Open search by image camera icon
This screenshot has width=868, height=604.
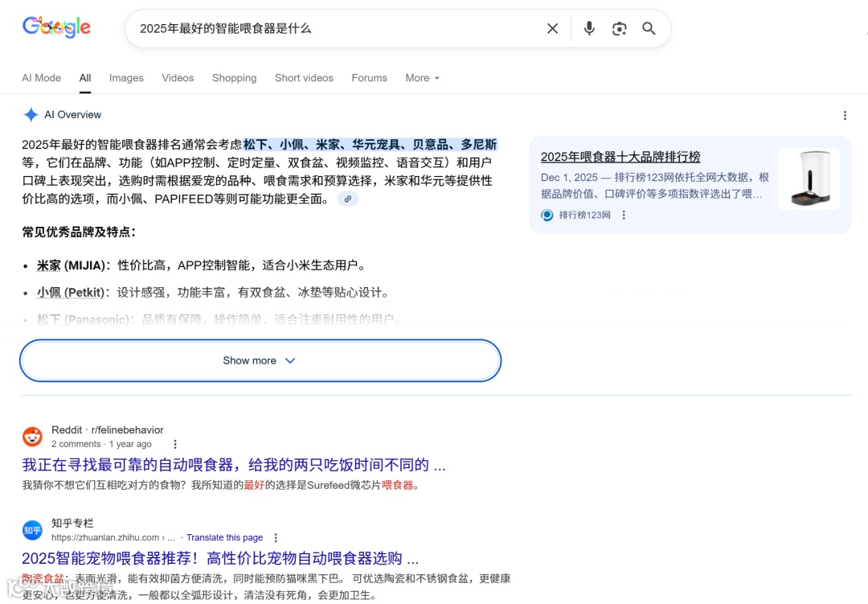619,28
